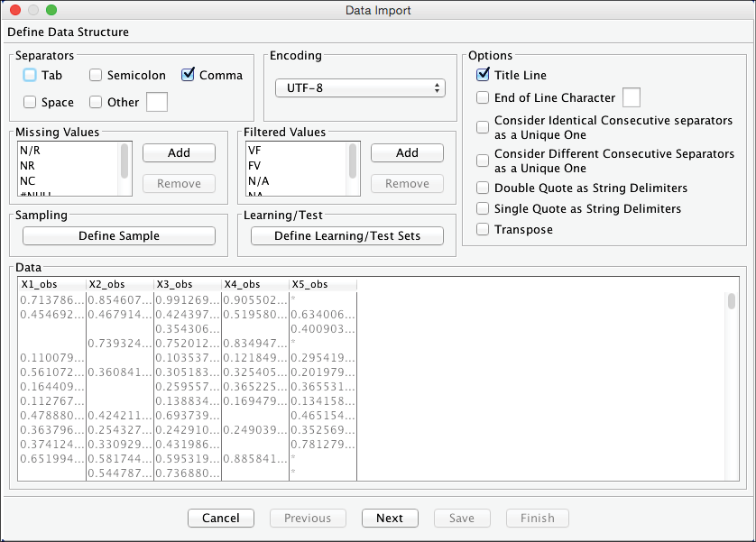
Task: Click Define Learning/Test Sets button
Action: pyautogui.click(x=347, y=236)
